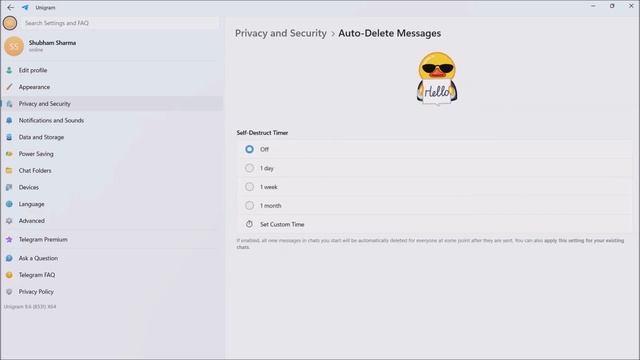Select the 1 week radio button
640x360 pixels.
point(249,187)
